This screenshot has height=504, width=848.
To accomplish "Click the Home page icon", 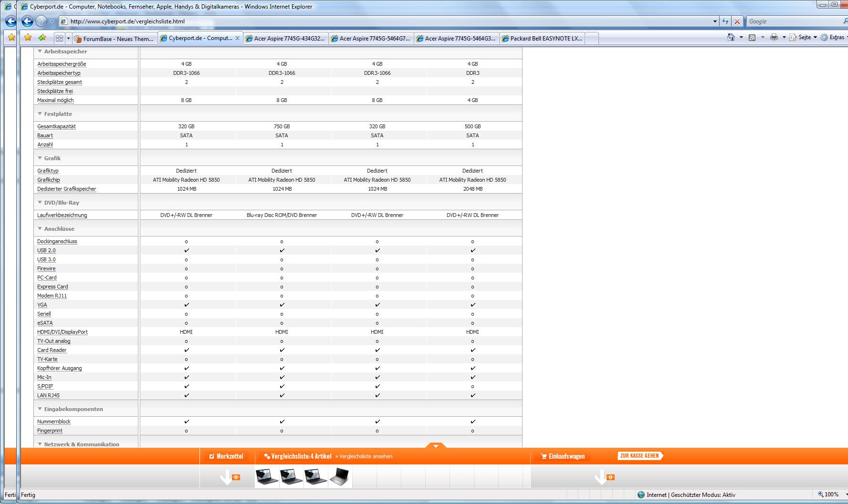I will 731,37.
